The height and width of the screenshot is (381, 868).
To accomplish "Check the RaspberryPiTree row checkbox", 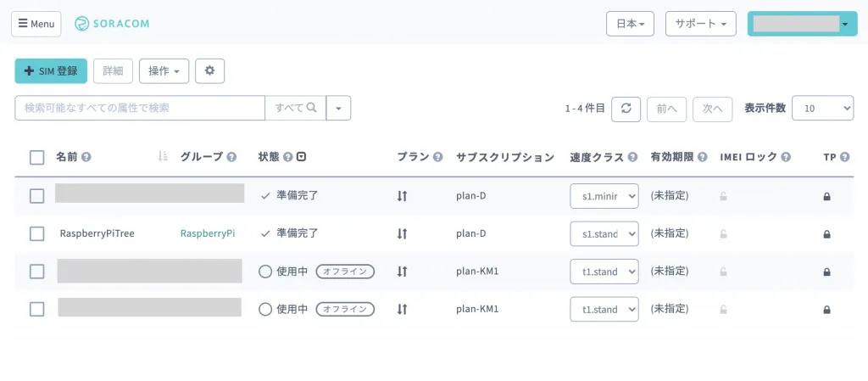I will click(37, 233).
